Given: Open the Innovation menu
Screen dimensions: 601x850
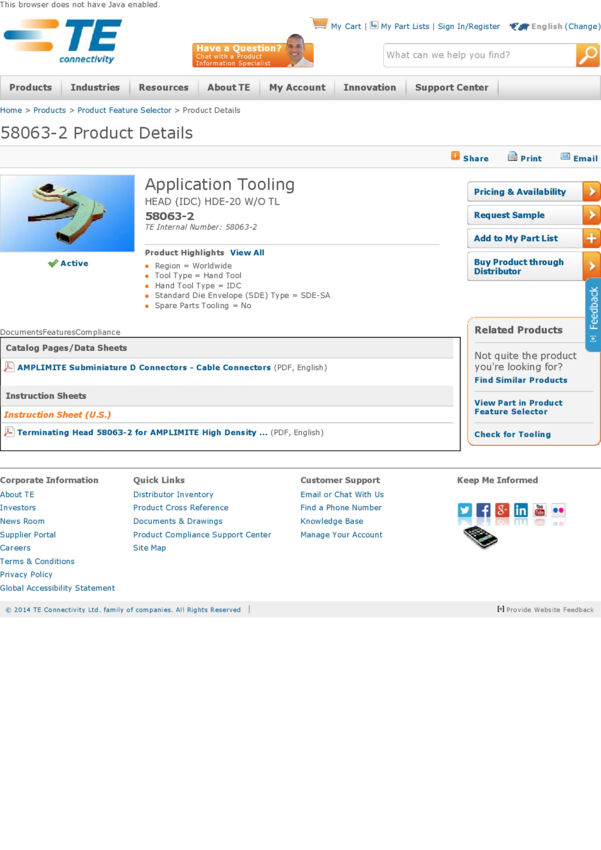Looking at the screenshot, I should 370,87.
